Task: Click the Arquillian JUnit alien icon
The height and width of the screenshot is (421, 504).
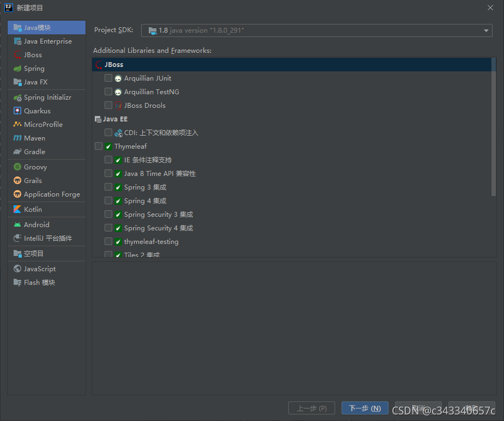Action: click(118, 78)
